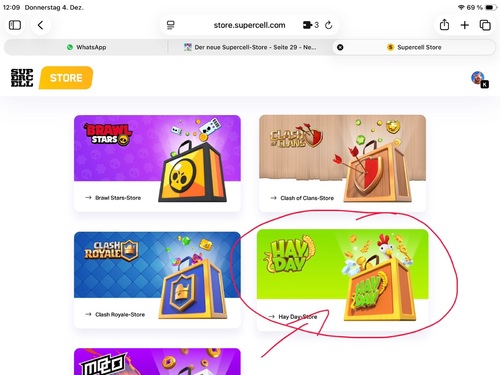The width and height of the screenshot is (500, 375).
Task: Open the user profile avatar
Action: [x=479, y=79]
